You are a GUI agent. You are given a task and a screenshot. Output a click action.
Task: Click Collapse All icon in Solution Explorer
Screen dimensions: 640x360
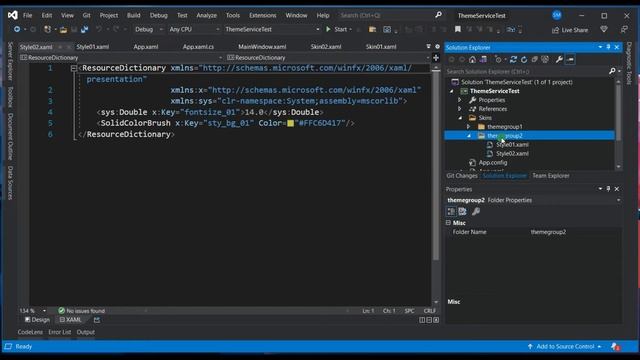[x=535, y=60]
